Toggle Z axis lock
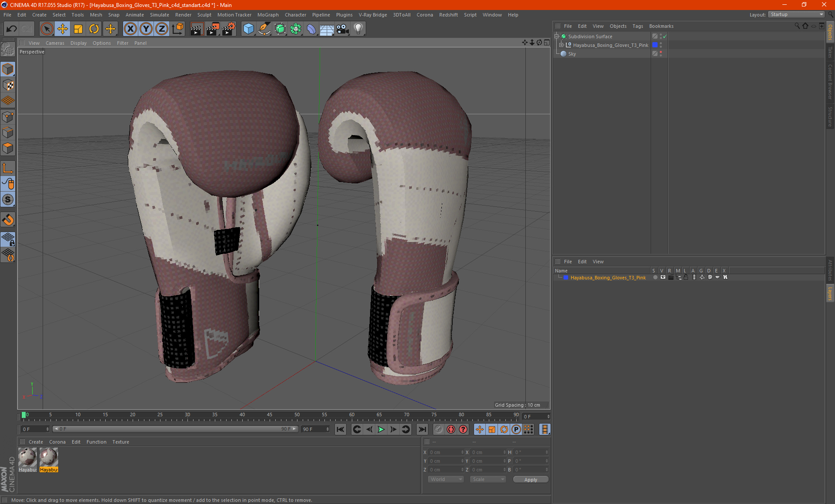 [x=162, y=29]
